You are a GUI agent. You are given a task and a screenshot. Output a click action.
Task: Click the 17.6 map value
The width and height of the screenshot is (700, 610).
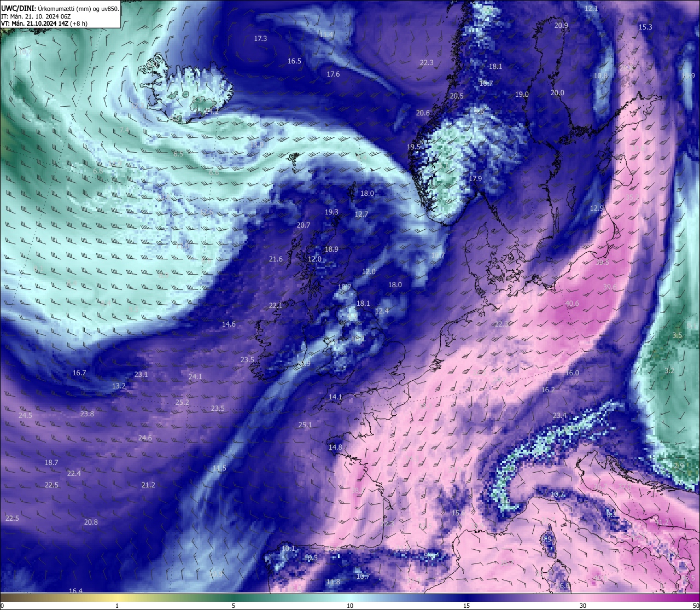333,74
